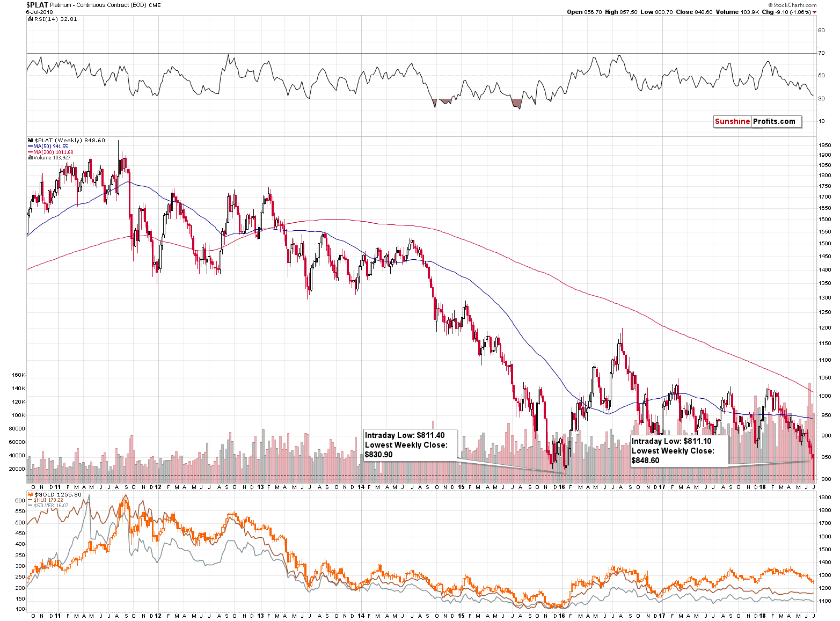Image resolution: width=840 pixels, height=621 pixels.
Task: Click the 1000 label on the price axis
Action: tap(824, 396)
